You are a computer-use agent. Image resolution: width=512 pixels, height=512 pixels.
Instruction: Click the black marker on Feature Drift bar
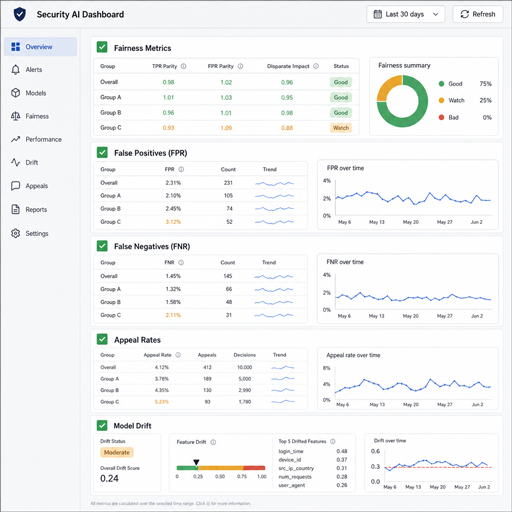tap(196, 462)
